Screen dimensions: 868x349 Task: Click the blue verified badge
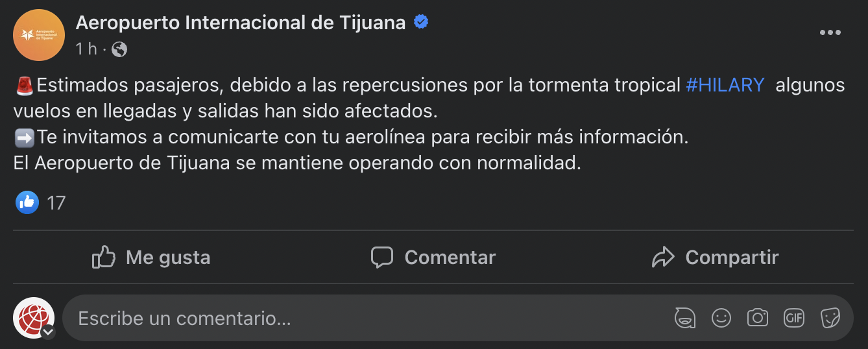[x=421, y=23]
